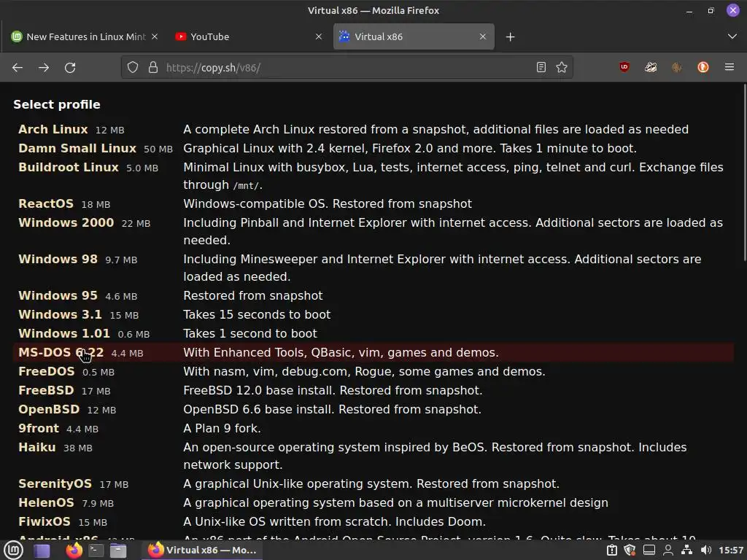Go forward with the browser forward arrow
The width and height of the screenshot is (747, 560).
tap(44, 68)
